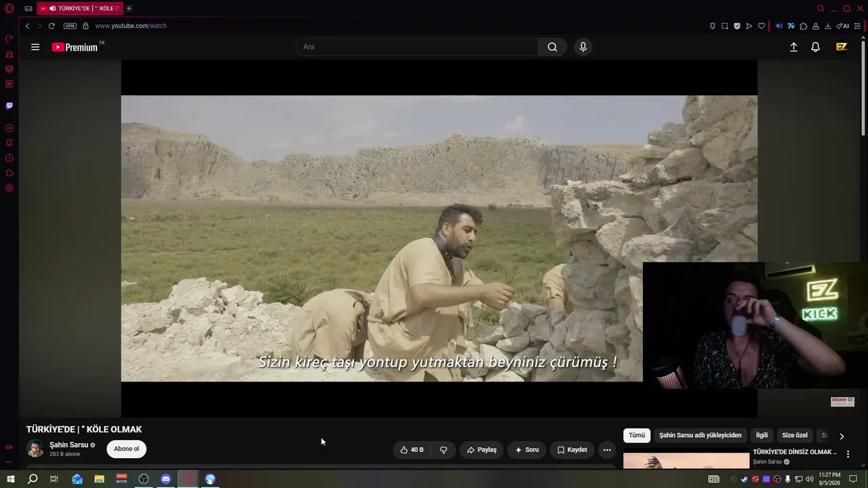Open the Şahin Sarsu channel avatar
Image resolution: width=868 pixels, height=488 pixels.
35,449
